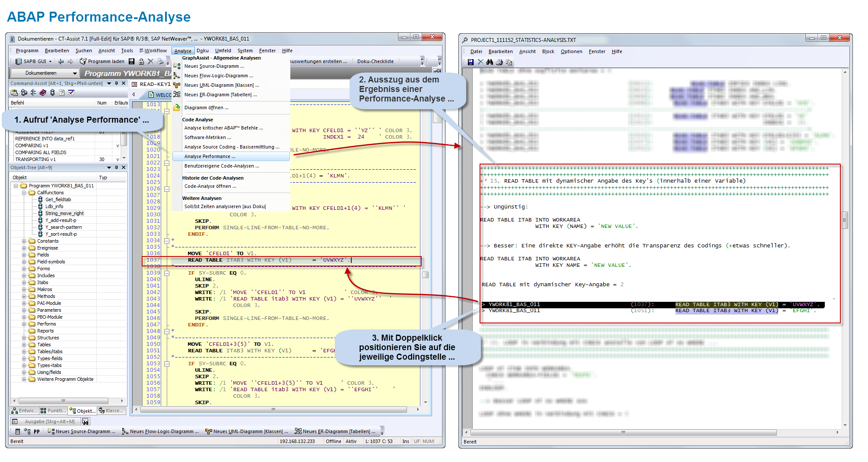Click the binoculars search icon in the analysis toolbar
Screen dimensions: 868x462
coord(490,62)
